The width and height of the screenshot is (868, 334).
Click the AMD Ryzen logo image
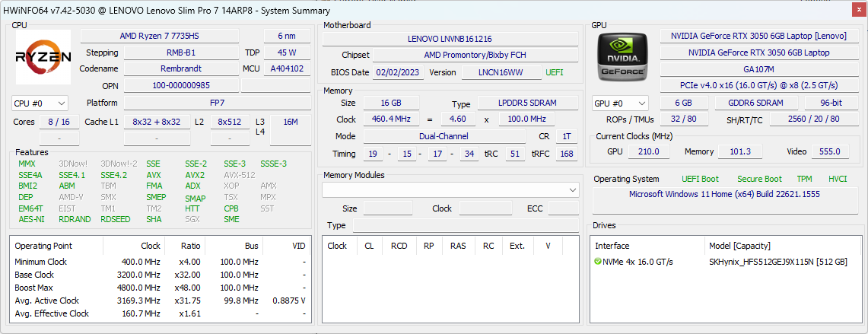[x=43, y=58]
